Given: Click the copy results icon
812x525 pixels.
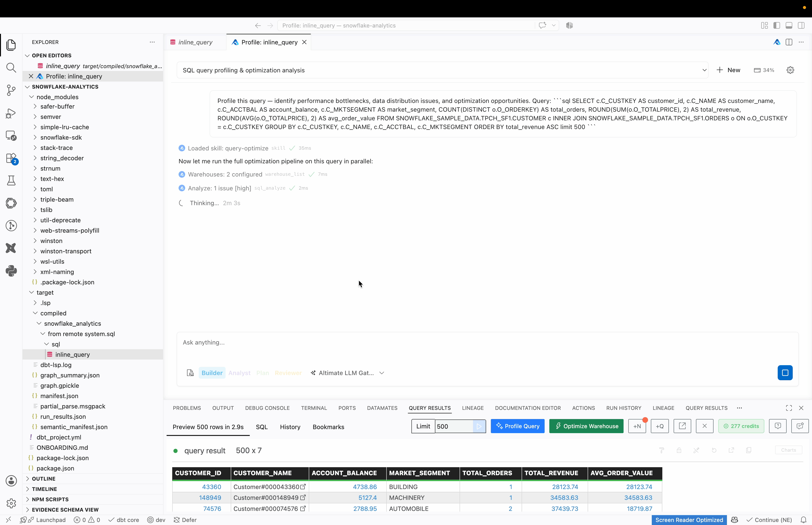Looking at the screenshot, I should [749, 450].
